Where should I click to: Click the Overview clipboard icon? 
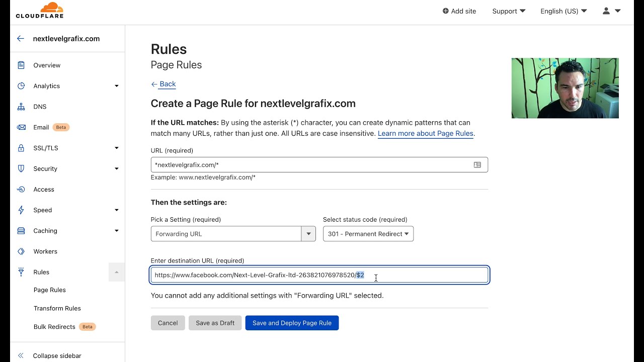click(x=21, y=65)
